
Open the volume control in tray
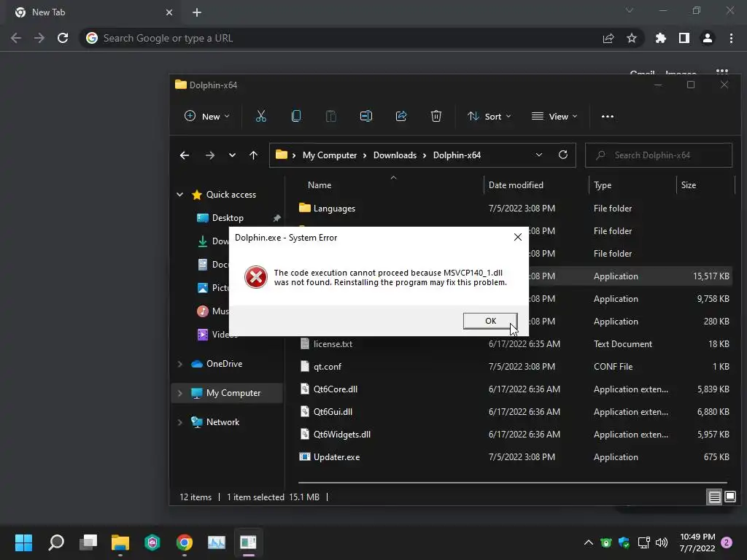coord(662,542)
